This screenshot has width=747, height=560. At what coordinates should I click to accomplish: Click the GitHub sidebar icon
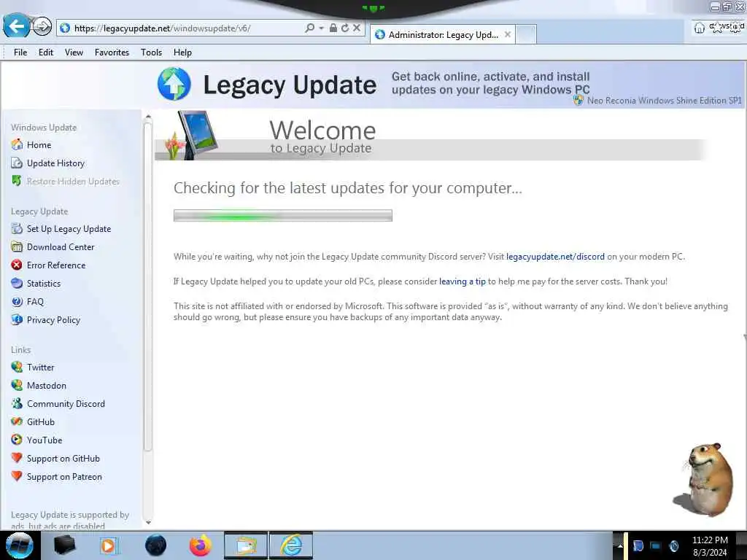click(17, 421)
